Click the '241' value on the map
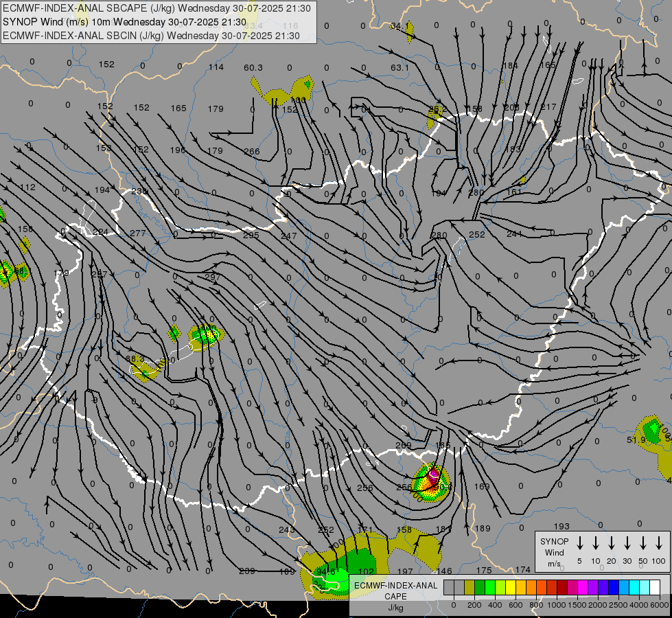The image size is (672, 618). (x=514, y=233)
